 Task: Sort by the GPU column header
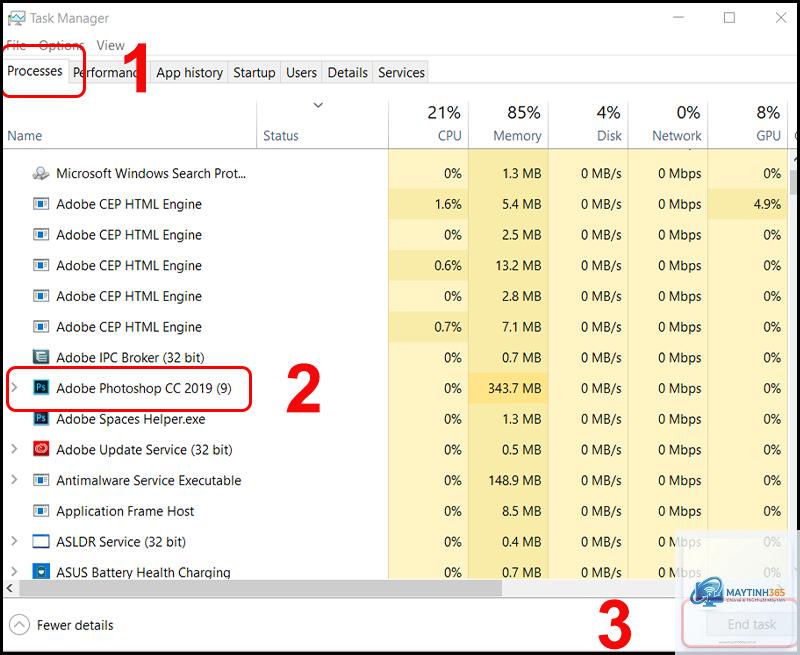click(x=748, y=125)
